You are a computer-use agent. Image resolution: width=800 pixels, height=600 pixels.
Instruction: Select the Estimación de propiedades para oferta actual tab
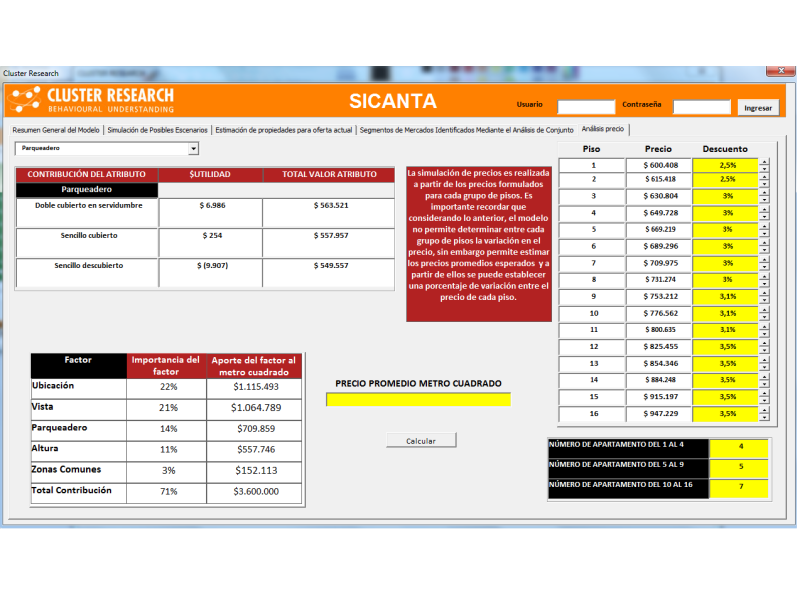point(284,130)
